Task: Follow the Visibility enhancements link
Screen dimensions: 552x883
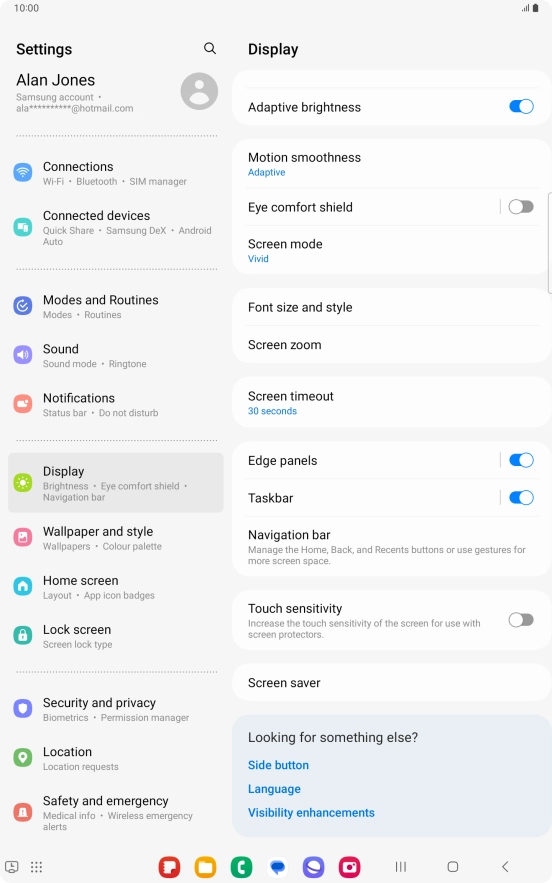Action: 311,813
